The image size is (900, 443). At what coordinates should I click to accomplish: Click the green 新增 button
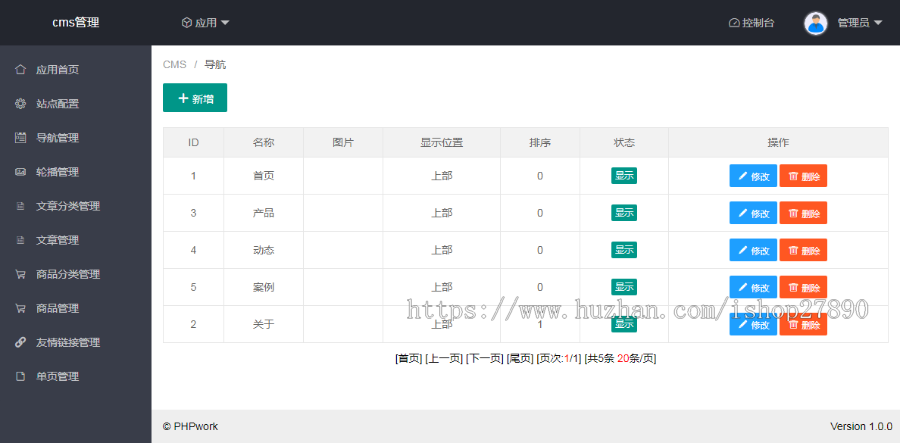click(195, 98)
